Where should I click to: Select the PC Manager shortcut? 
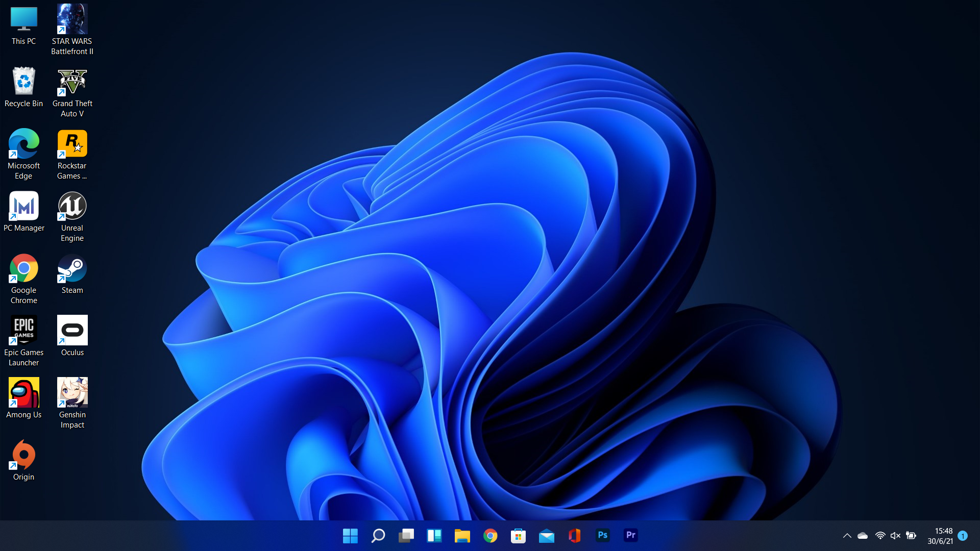click(x=23, y=212)
